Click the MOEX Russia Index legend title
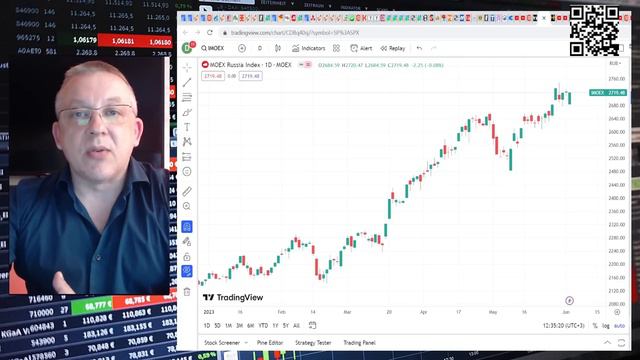The image size is (640, 360). [250, 65]
